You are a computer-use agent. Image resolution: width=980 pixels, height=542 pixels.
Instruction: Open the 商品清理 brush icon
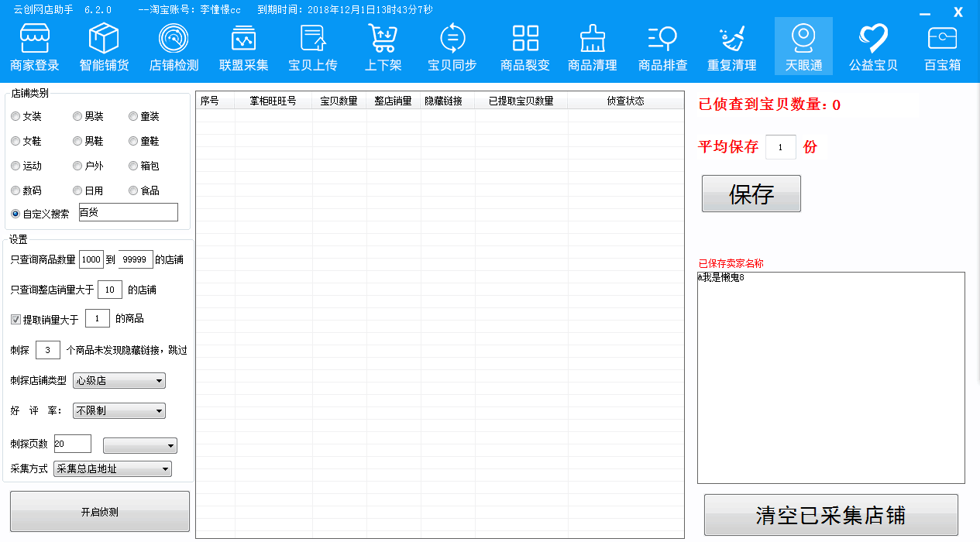click(593, 47)
